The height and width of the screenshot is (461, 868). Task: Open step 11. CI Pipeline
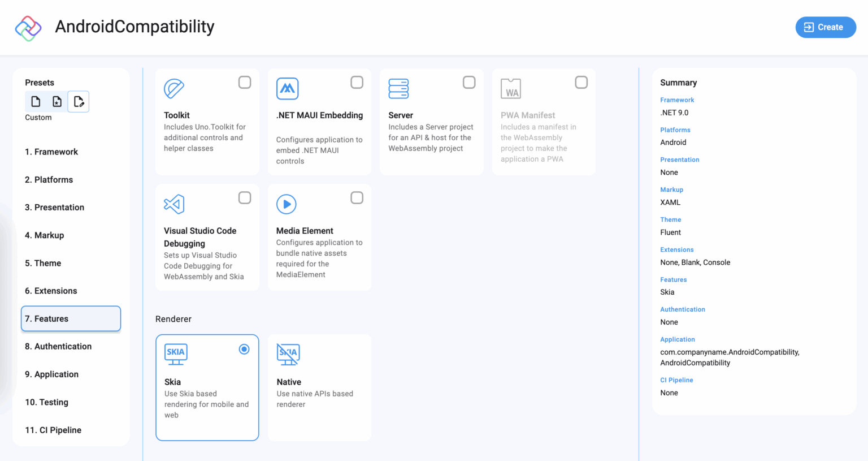(x=71, y=430)
